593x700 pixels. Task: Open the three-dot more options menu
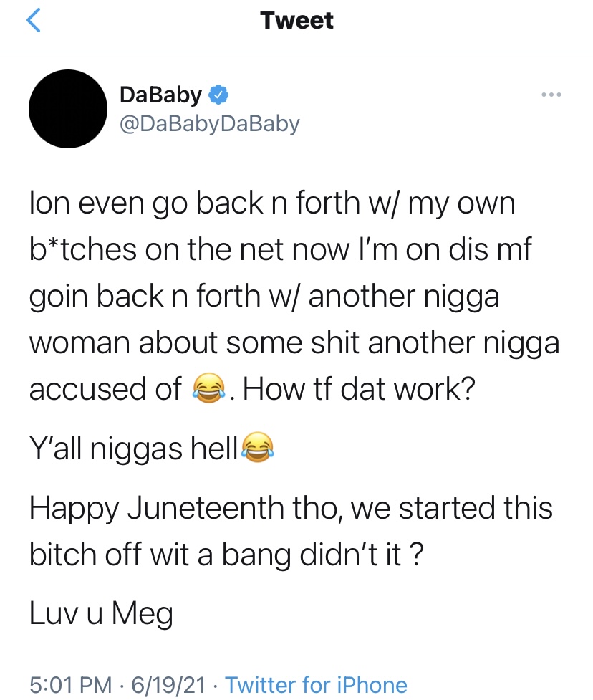point(551,95)
